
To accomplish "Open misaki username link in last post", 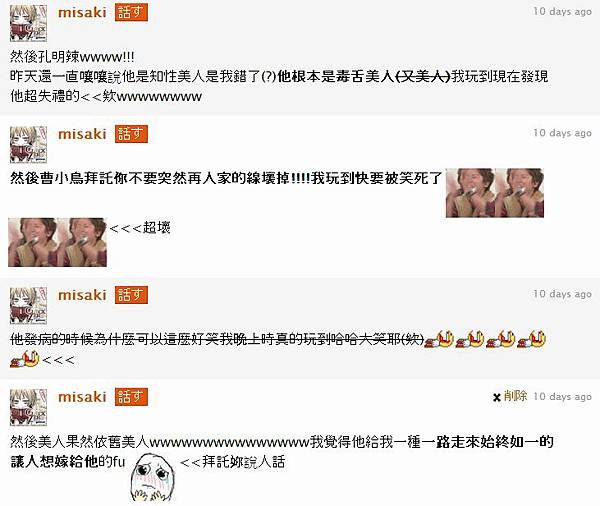I will (82, 397).
